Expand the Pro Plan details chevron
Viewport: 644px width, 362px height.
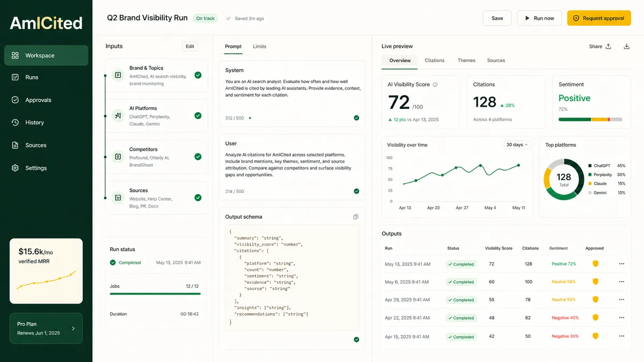click(74, 328)
